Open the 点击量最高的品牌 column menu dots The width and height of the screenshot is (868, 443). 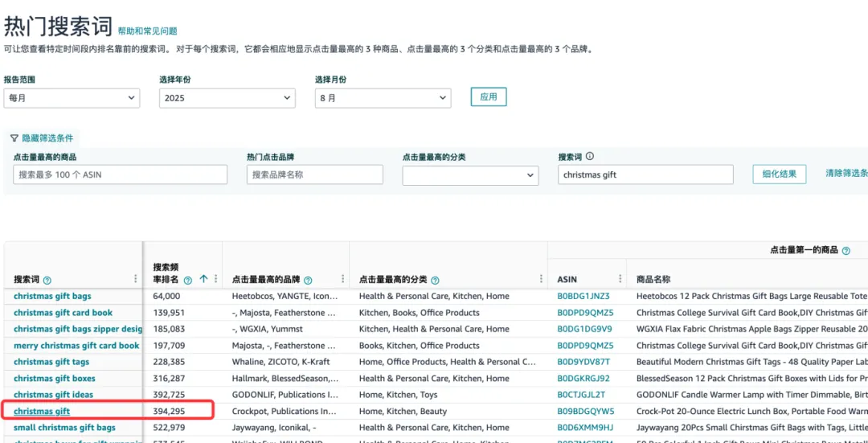(342, 279)
